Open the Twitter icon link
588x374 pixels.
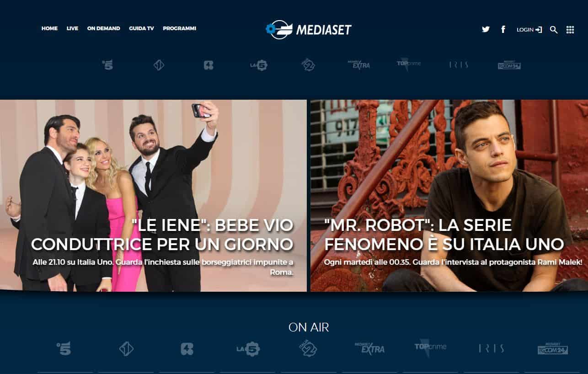tap(486, 29)
